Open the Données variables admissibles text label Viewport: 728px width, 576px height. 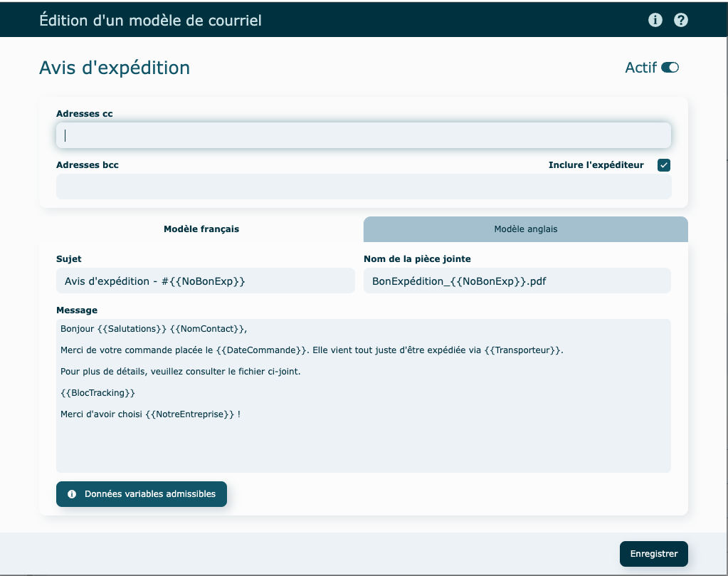pyautogui.click(x=149, y=494)
